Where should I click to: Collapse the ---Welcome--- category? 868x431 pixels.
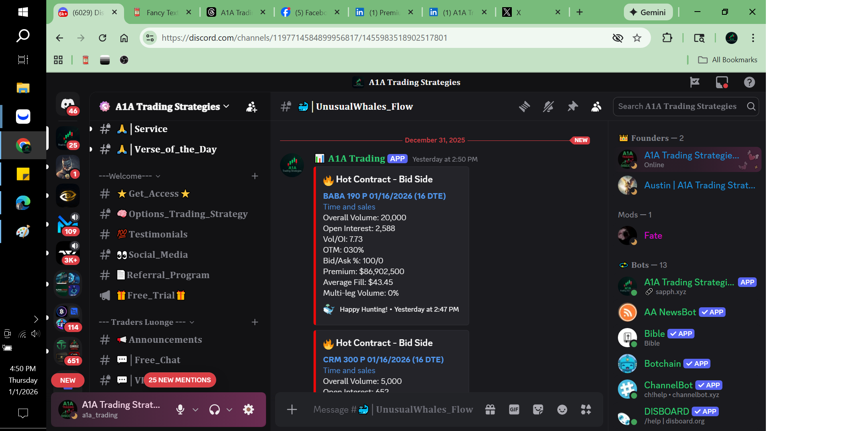(130, 176)
